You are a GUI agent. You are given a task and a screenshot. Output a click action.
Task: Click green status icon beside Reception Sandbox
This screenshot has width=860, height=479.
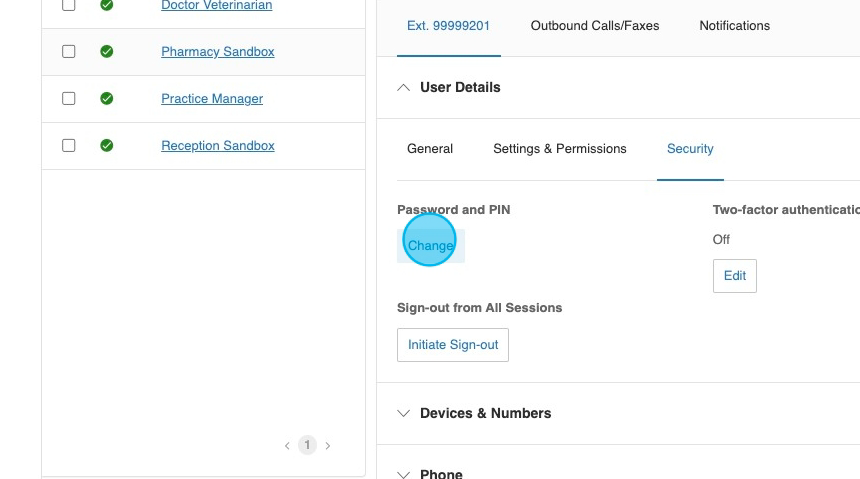click(107, 146)
